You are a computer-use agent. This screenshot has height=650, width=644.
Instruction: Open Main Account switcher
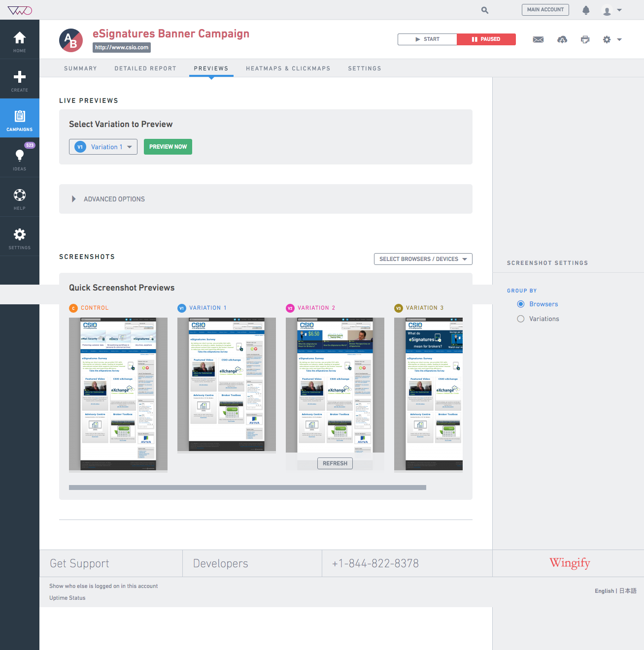point(545,10)
